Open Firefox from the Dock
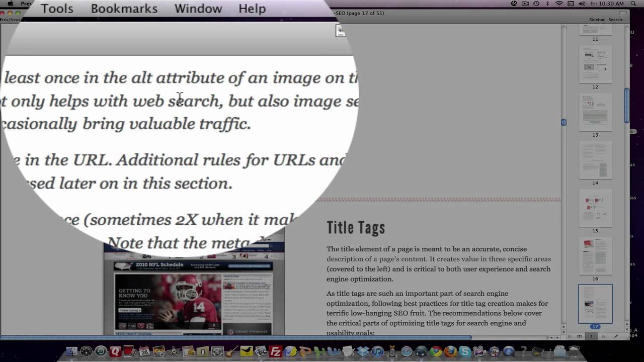Image resolution: width=644 pixels, height=362 pixels. 450,351
